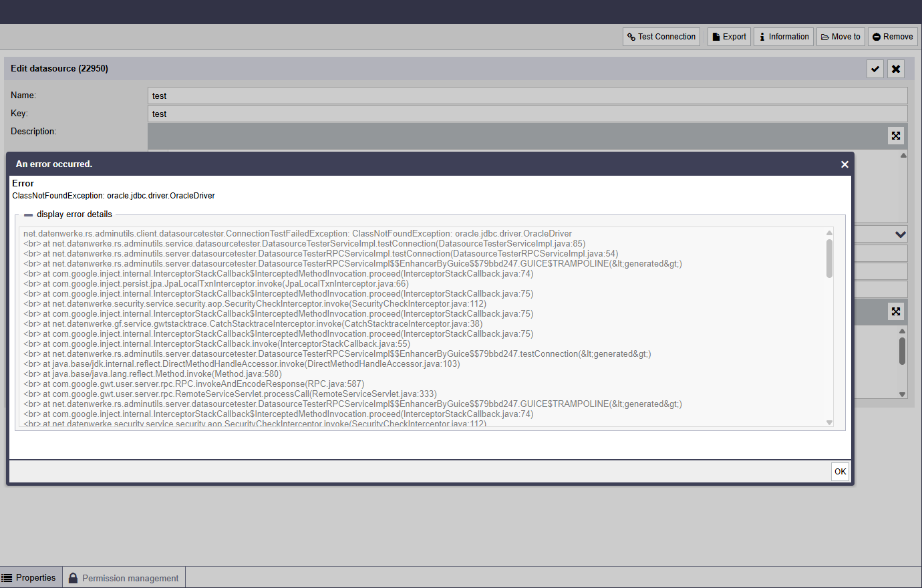Export the datasource
Viewport: 922px width, 588px height.
pyautogui.click(x=729, y=37)
